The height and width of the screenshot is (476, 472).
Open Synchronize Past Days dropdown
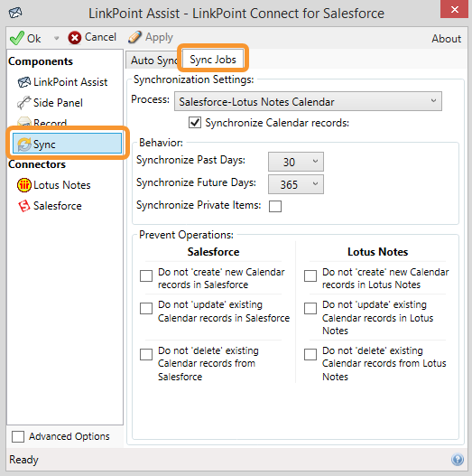click(296, 162)
